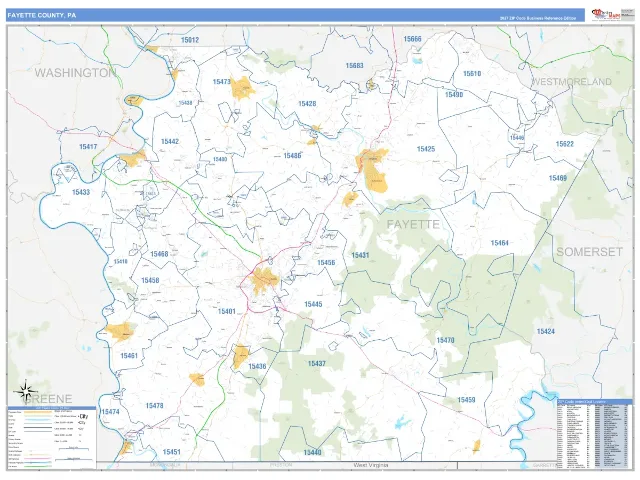
Task: Select ZIP code 15012 label
Action: click(x=190, y=40)
